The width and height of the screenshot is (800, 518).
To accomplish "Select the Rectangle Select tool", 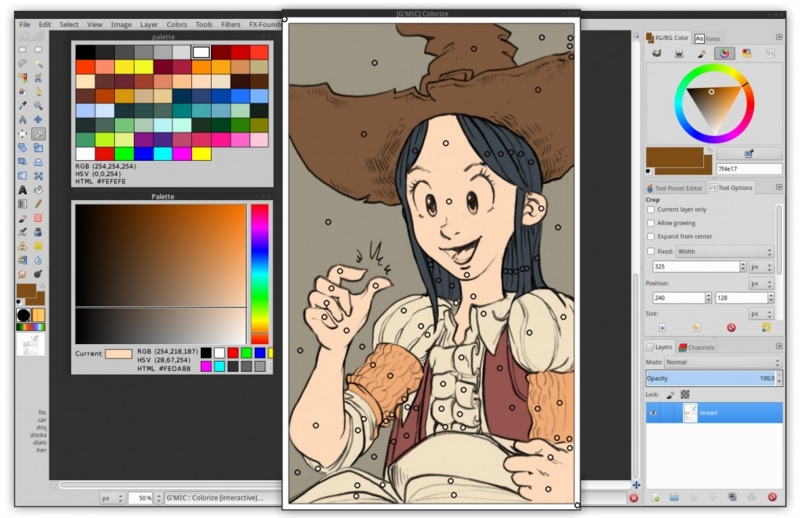I will 22,50.
